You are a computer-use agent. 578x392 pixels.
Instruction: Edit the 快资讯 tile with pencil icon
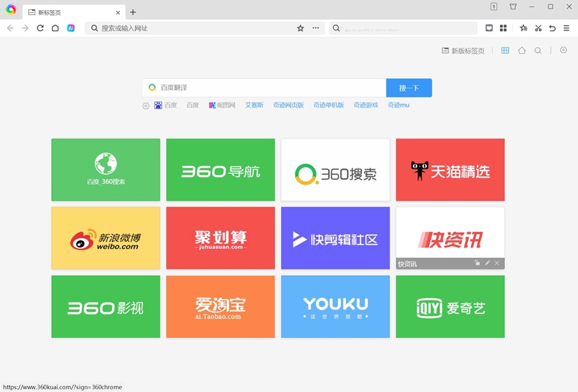coord(487,263)
